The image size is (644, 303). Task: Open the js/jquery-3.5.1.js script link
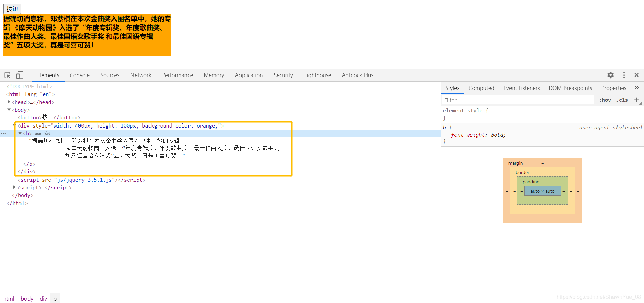click(85, 180)
